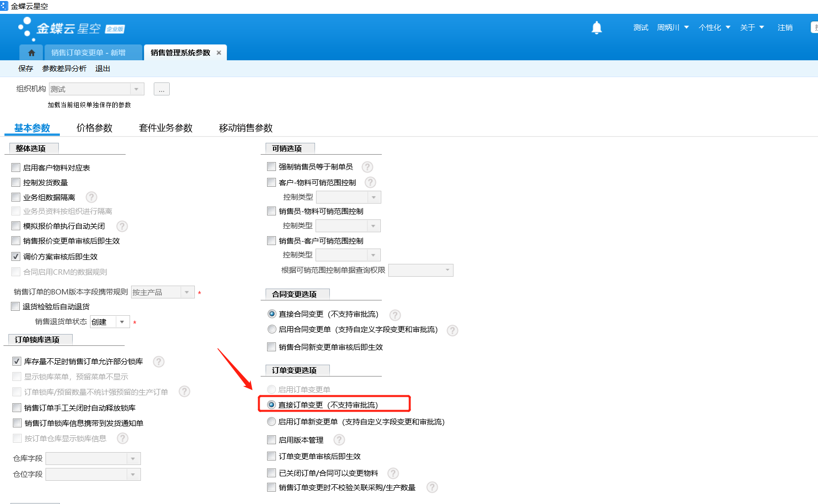Switch to 移动销售参数 tab
This screenshot has width=818, height=504.
coord(246,128)
